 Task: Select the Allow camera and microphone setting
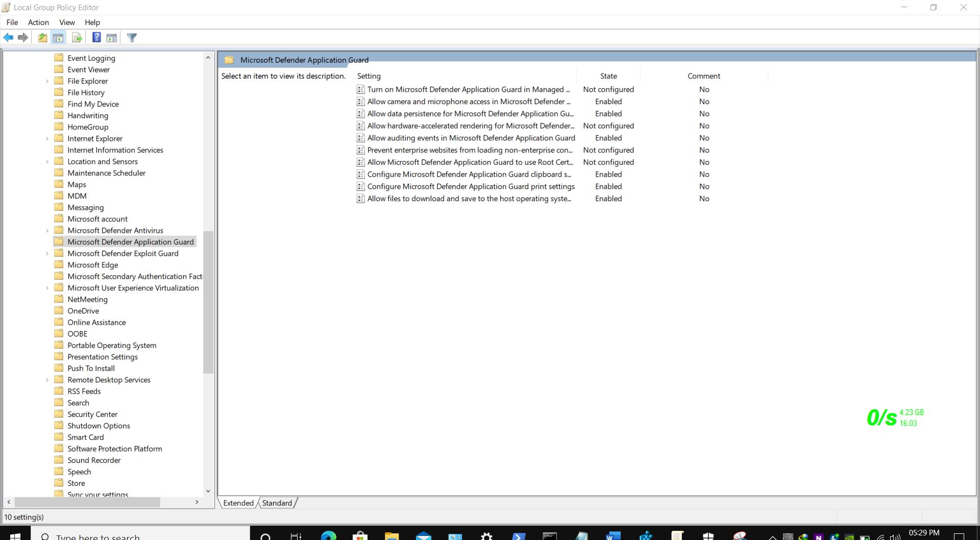[469, 102]
